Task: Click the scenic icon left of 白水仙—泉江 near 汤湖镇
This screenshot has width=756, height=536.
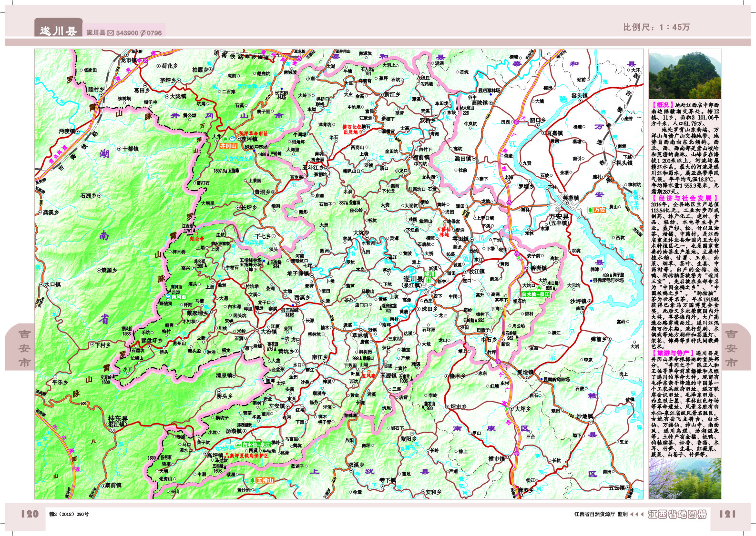Action: [x=238, y=445]
